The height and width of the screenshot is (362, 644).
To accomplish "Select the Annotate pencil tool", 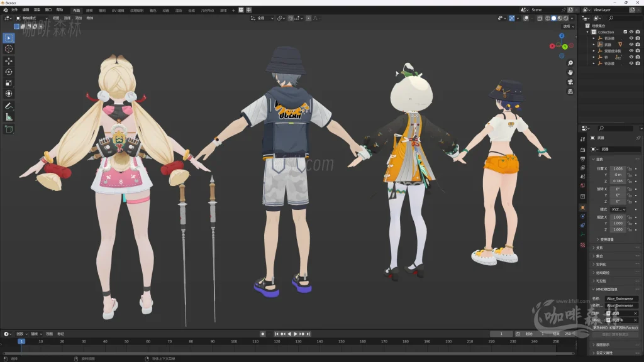I will [x=9, y=106].
